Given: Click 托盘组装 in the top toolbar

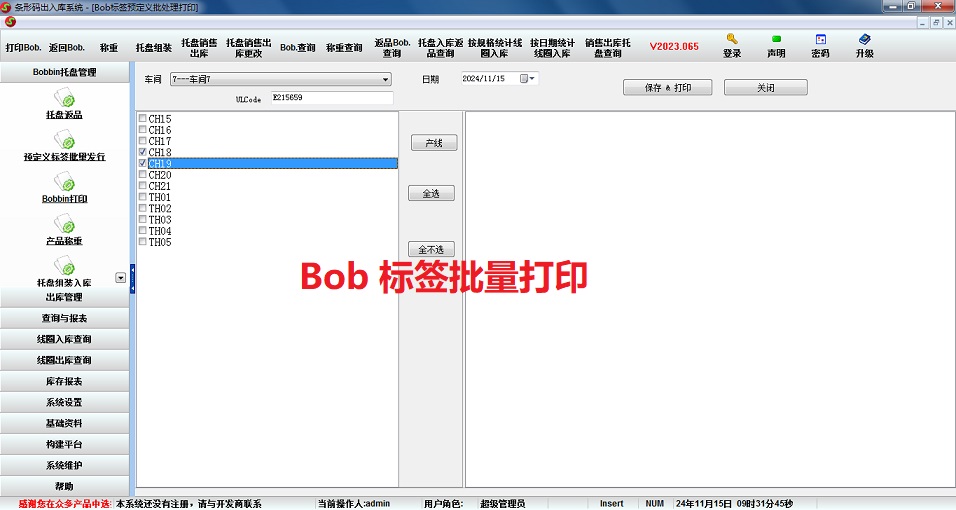Looking at the screenshot, I should click(154, 47).
